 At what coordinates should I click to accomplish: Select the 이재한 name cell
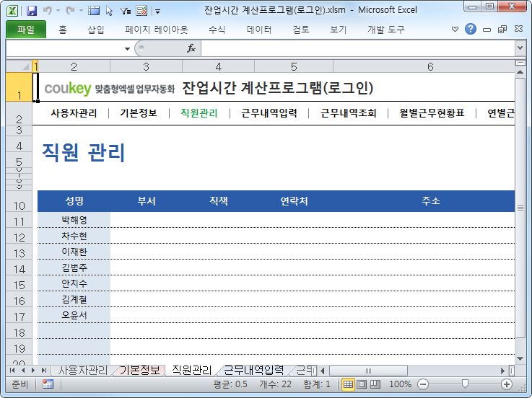[74, 252]
